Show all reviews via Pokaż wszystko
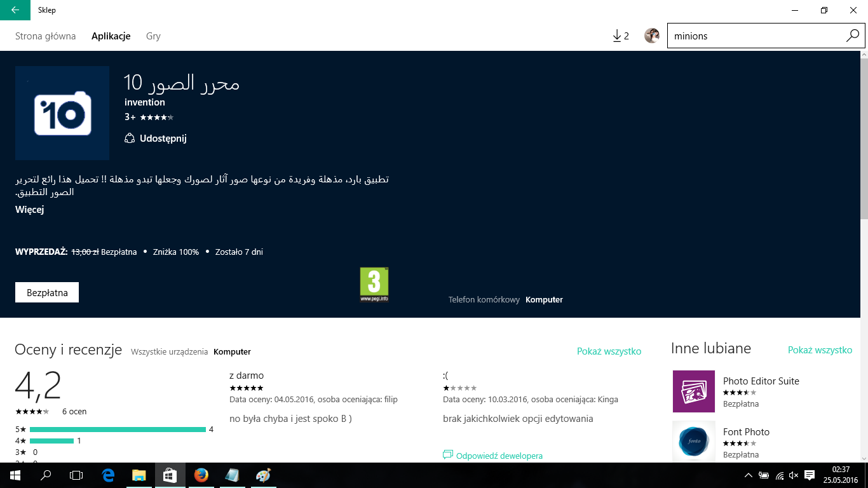Screen dimensions: 868x488 [x=609, y=351]
